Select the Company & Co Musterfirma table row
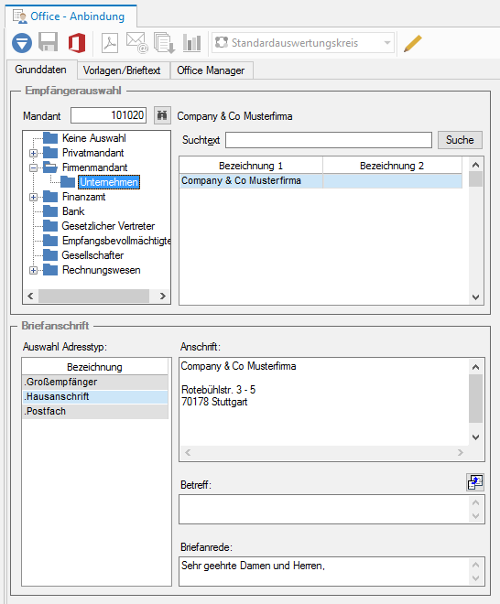 coord(321,181)
